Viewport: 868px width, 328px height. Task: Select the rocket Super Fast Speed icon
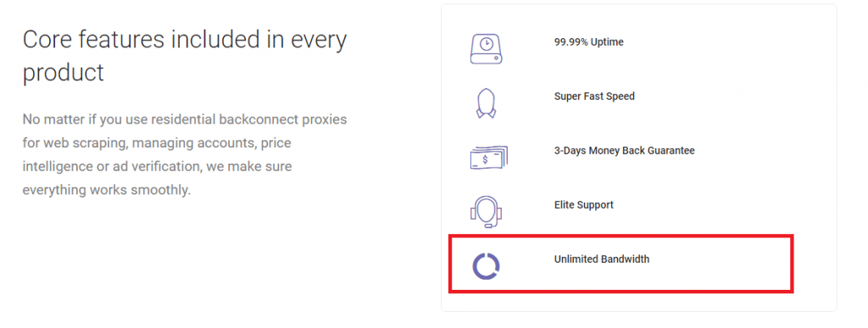point(486,103)
